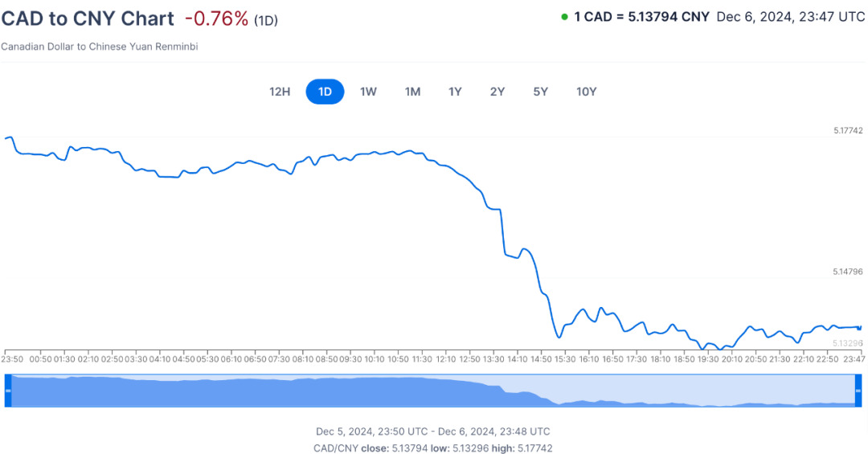Show the 1M chart range
The width and height of the screenshot is (868, 454).
pos(412,92)
